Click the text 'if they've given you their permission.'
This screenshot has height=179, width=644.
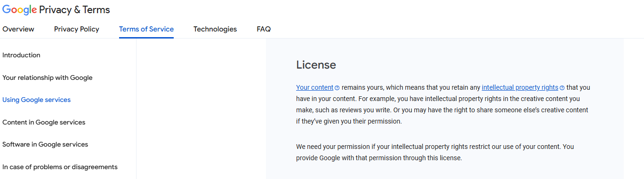(349, 121)
